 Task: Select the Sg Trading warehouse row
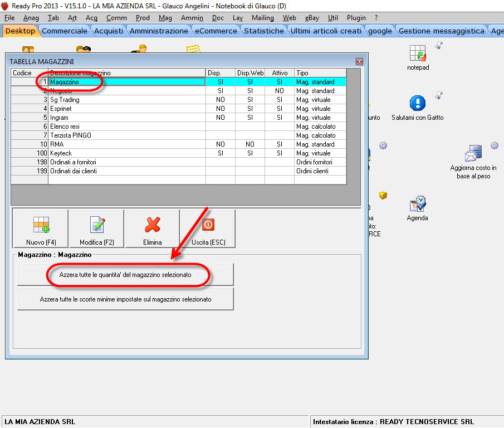click(179, 100)
